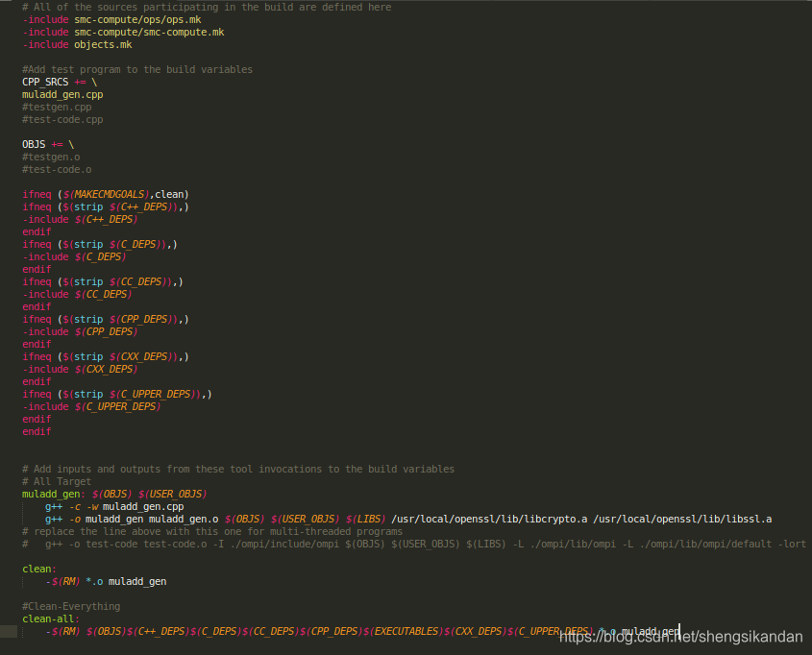Click the comment '#Add test program to the build variables'
This screenshot has height=655, width=812.
137,69
